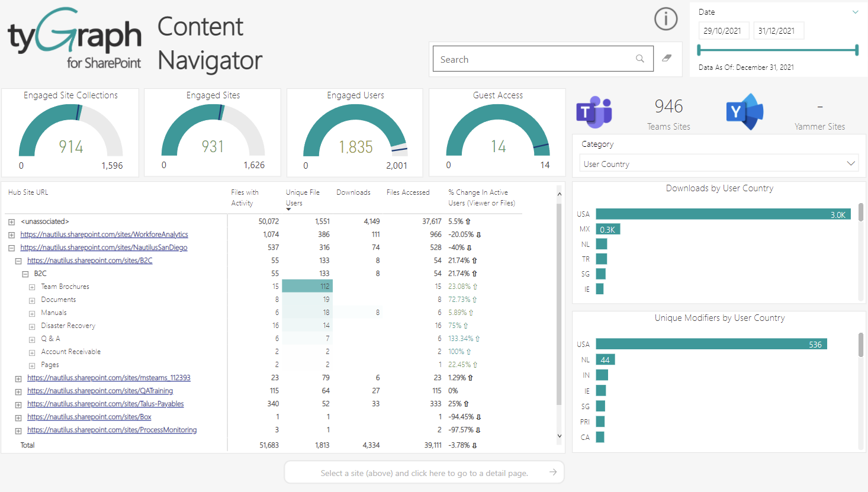Image resolution: width=868 pixels, height=492 pixels.
Task: Open the WorkforeAnalytics site link
Action: 104,234
